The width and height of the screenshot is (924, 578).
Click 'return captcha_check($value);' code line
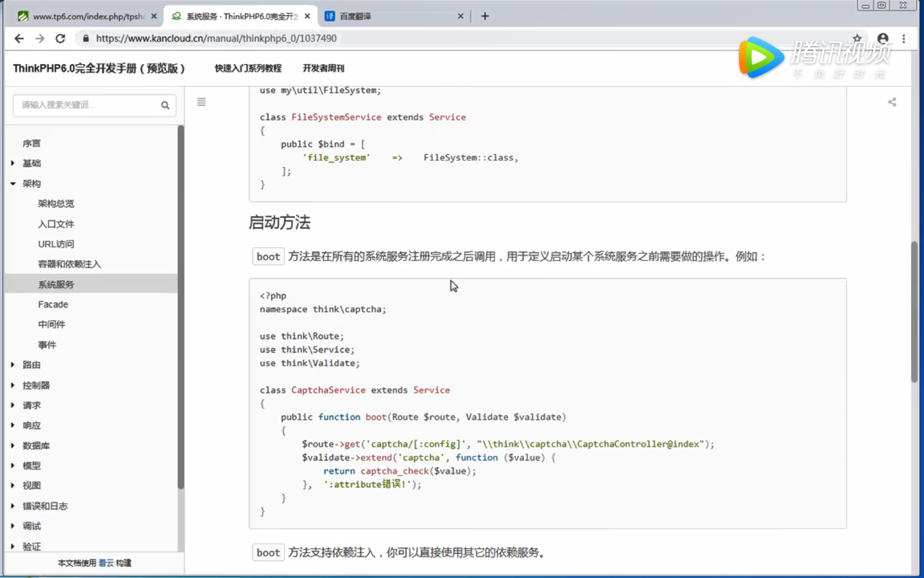point(400,471)
